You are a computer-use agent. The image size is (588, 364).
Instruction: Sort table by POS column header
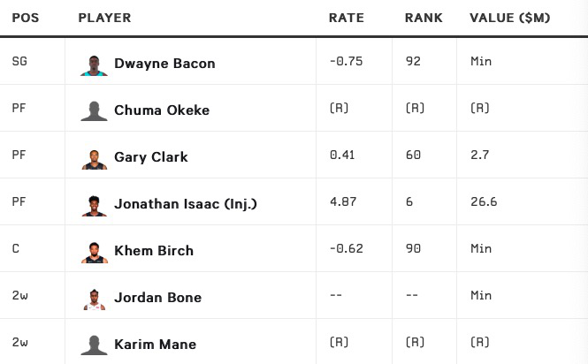pos(26,18)
